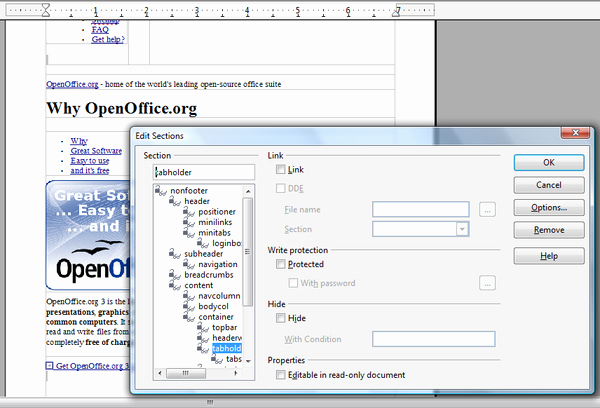Open Help for Edit Sections
The image size is (600, 408).
coord(549,256)
